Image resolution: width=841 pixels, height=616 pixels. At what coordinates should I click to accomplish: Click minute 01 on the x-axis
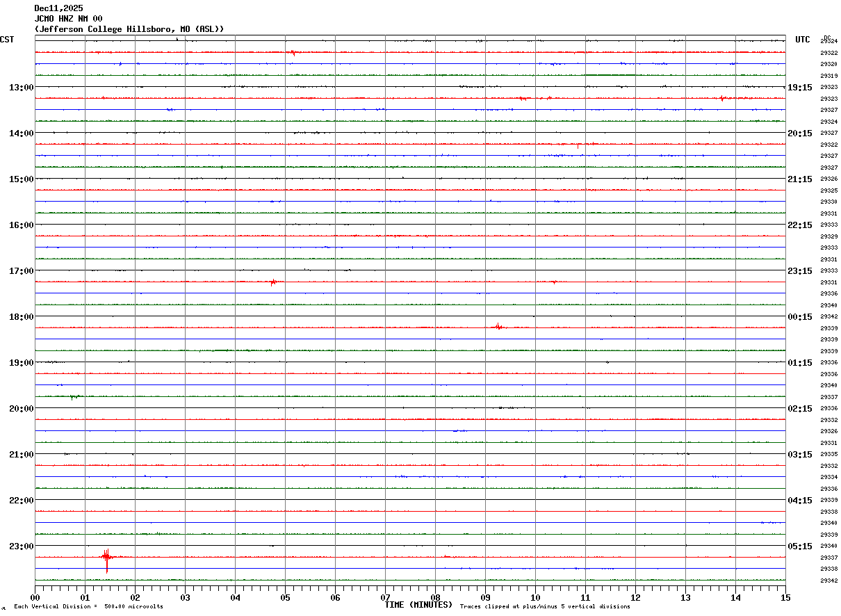[x=85, y=597]
